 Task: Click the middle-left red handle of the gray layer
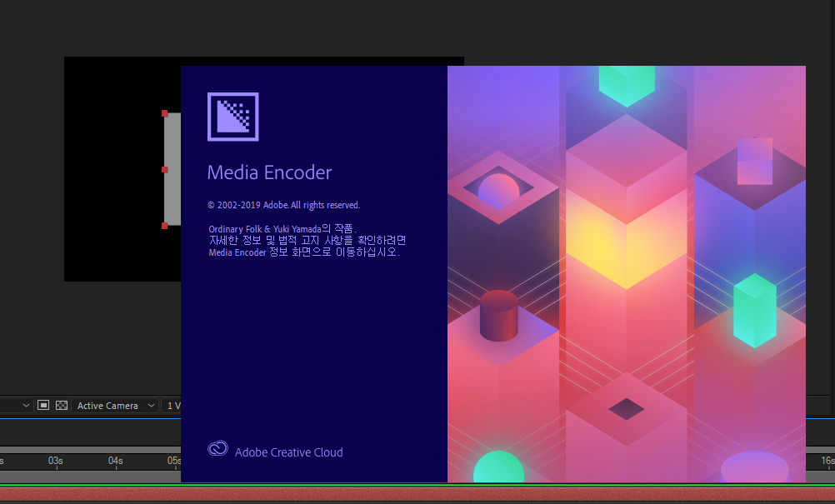click(164, 170)
